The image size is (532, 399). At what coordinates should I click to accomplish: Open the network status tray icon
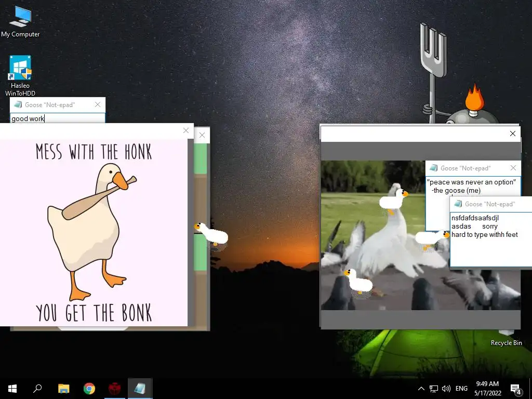[x=434, y=389]
